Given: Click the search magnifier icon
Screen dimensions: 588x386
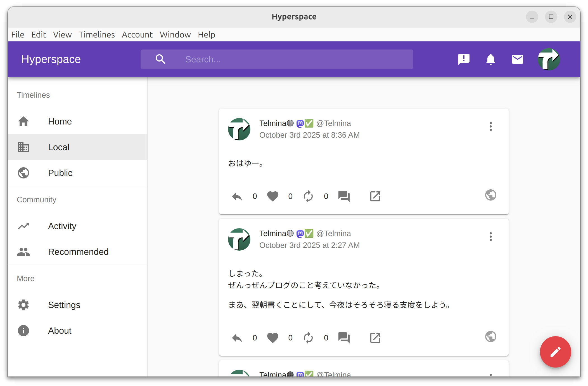Looking at the screenshot, I should pyautogui.click(x=160, y=59).
